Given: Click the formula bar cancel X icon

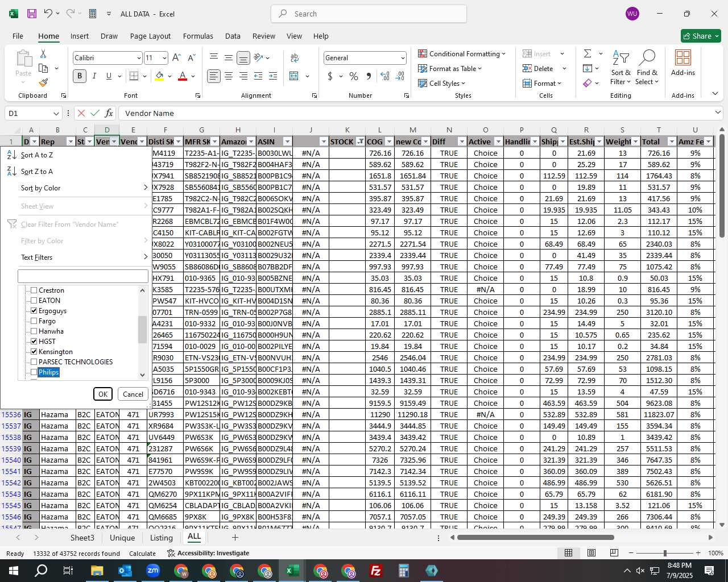Looking at the screenshot, I should coord(81,113).
